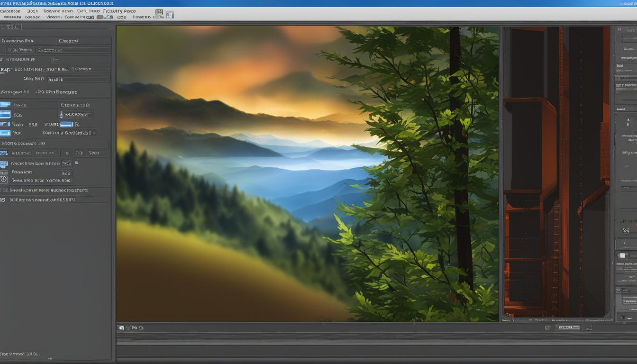Select the clock icon beside the render settings row
This screenshot has height=364, width=637.
[x=5, y=180]
